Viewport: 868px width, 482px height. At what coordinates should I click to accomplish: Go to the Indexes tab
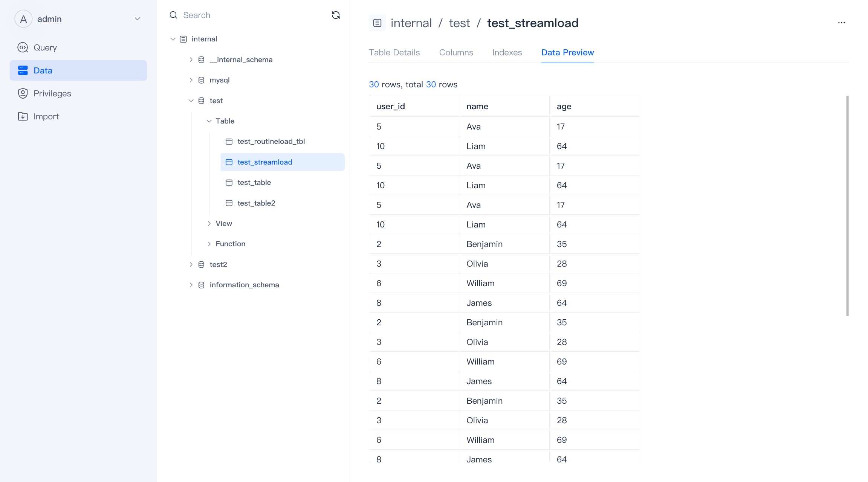(507, 52)
